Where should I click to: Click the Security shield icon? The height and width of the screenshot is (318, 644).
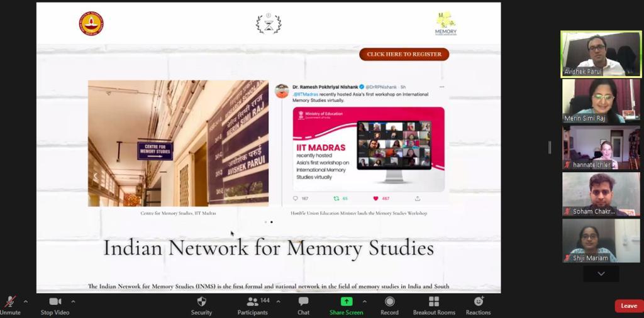point(201,302)
